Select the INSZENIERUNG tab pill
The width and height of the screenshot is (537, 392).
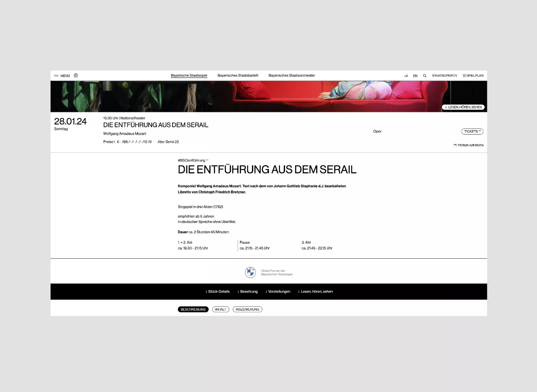pos(248,309)
